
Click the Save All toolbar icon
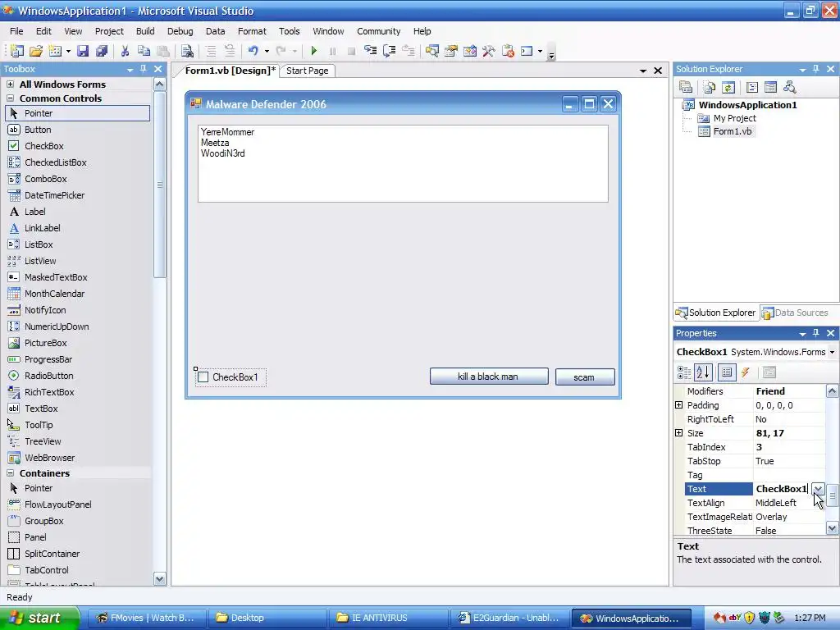(101, 51)
